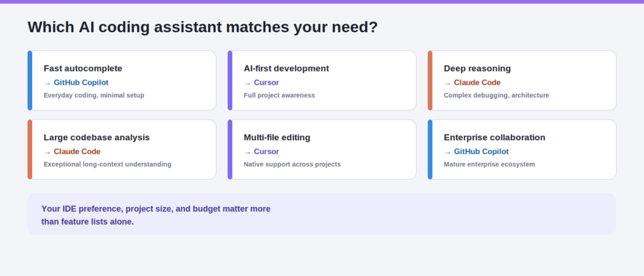Click the Deep reasoning card title
Image resolution: width=644 pixels, height=276 pixels.
pos(477,68)
